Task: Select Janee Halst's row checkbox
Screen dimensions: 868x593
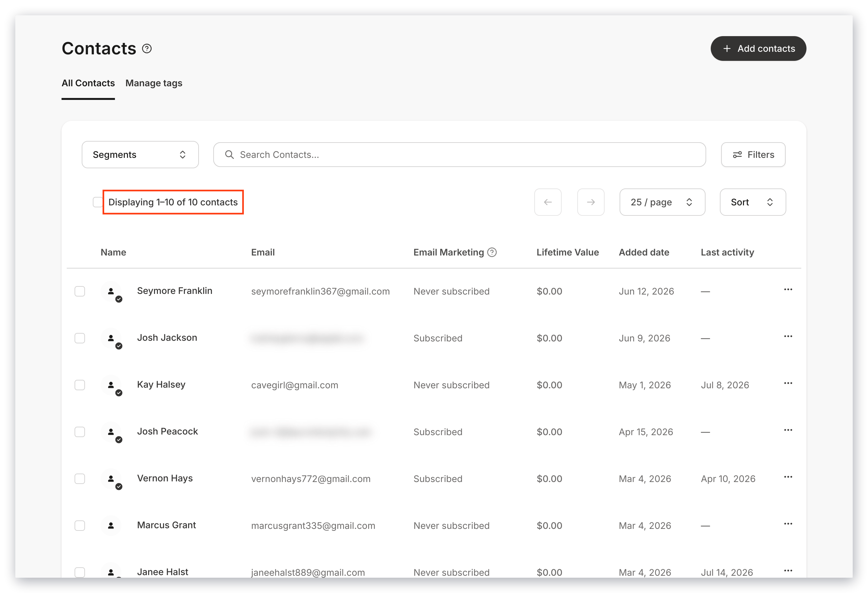Action: coord(79,572)
